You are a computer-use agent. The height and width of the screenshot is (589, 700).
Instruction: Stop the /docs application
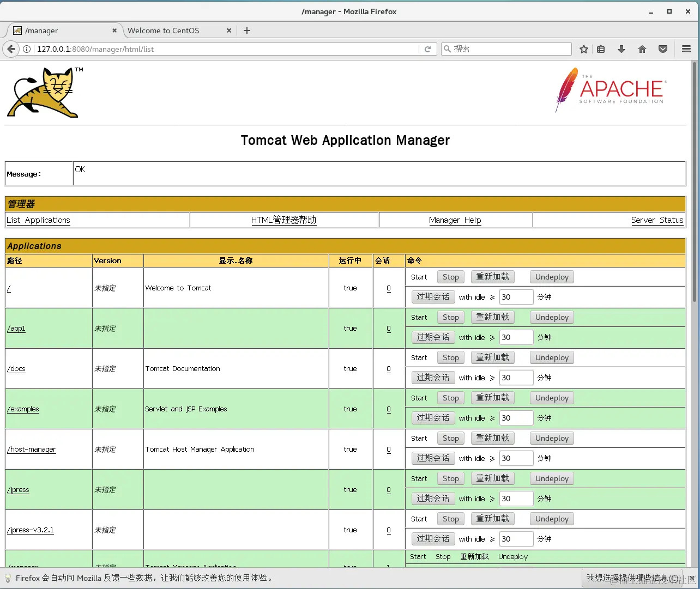point(451,357)
